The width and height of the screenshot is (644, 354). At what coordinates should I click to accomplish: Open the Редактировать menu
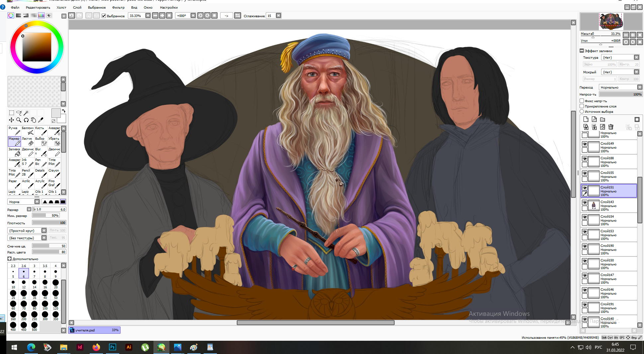coord(38,7)
